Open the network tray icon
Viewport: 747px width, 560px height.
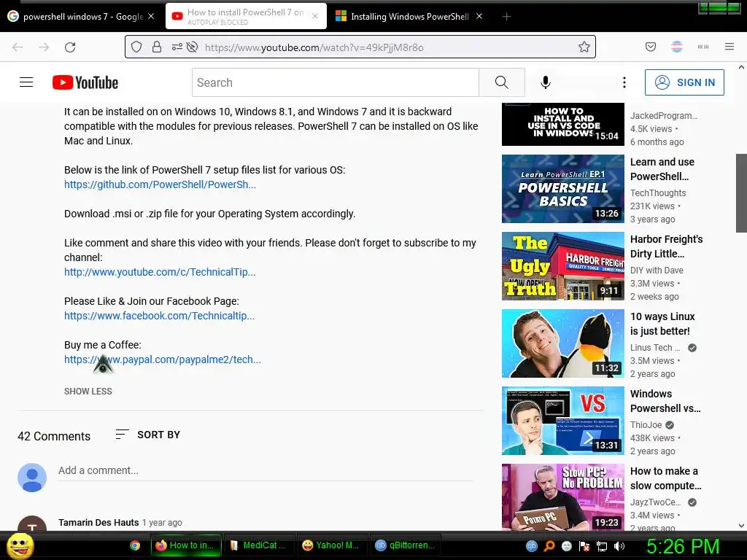[602, 546]
